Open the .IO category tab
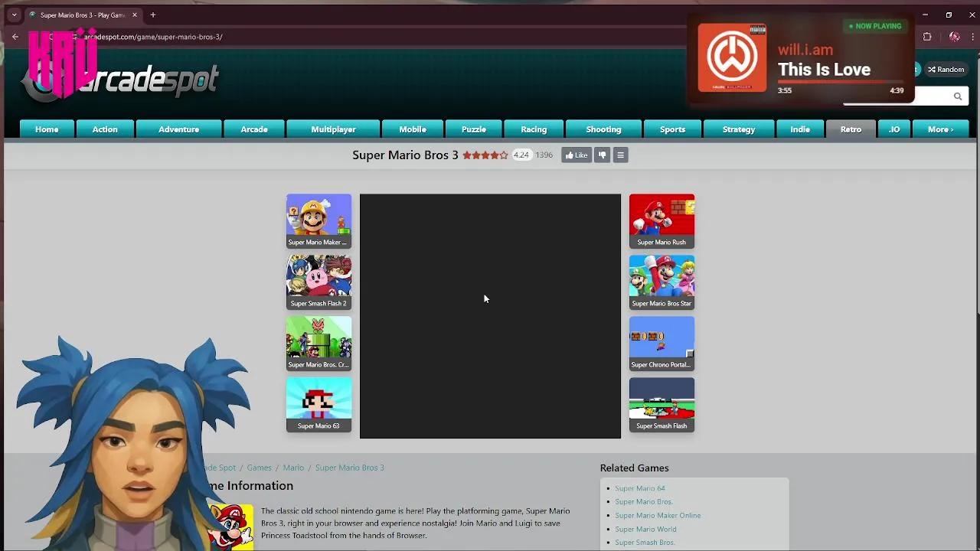 click(894, 129)
